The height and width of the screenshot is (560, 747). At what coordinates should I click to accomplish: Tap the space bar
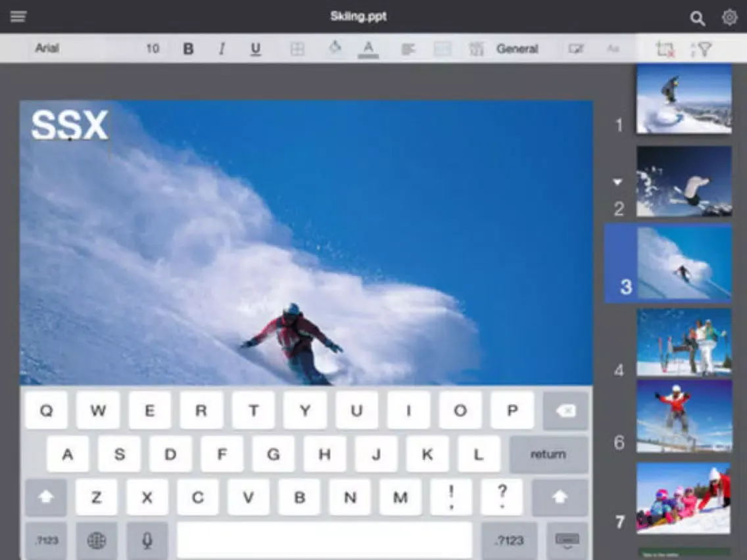point(324,540)
